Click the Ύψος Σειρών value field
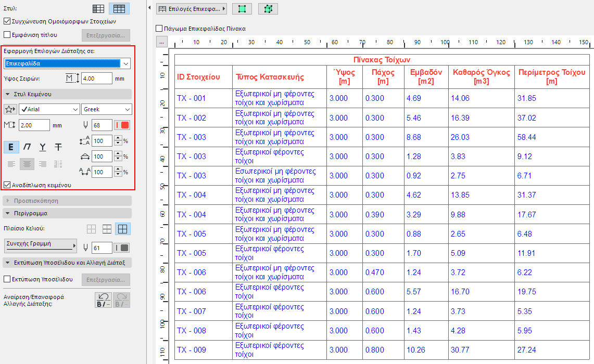Viewport: 594px width, 364px height. [x=96, y=79]
